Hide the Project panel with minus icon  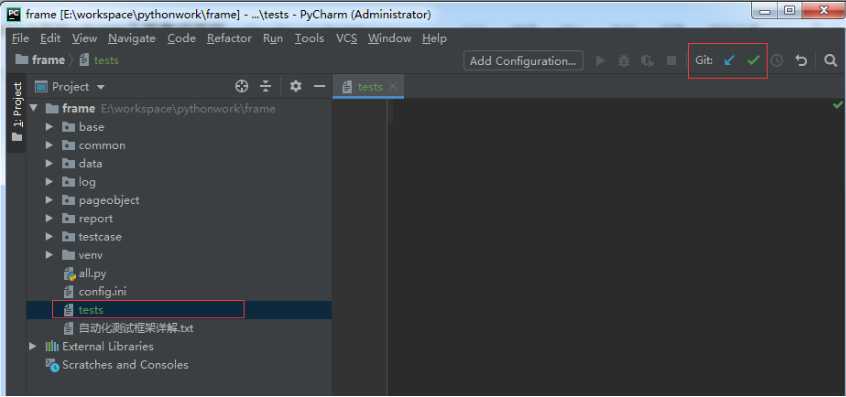(x=319, y=86)
